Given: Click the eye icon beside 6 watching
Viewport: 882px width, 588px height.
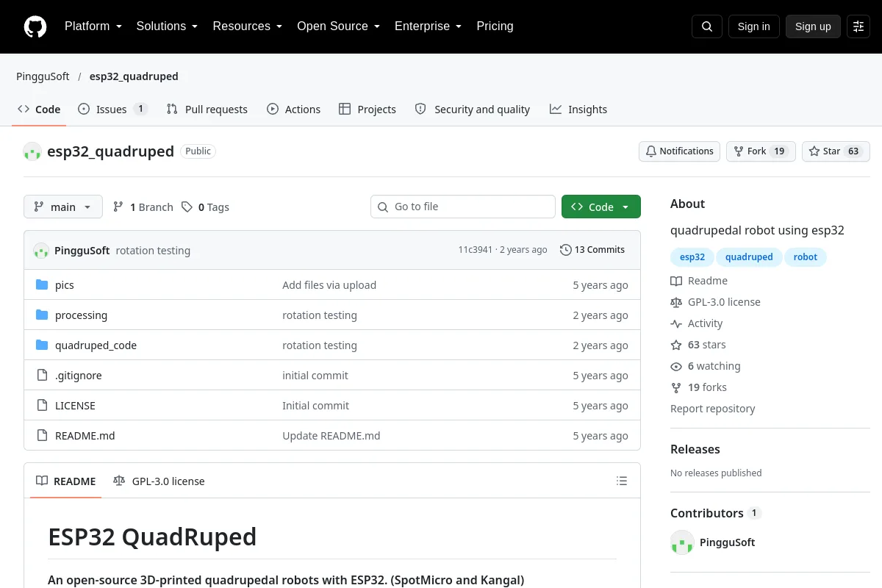Looking at the screenshot, I should pos(676,366).
